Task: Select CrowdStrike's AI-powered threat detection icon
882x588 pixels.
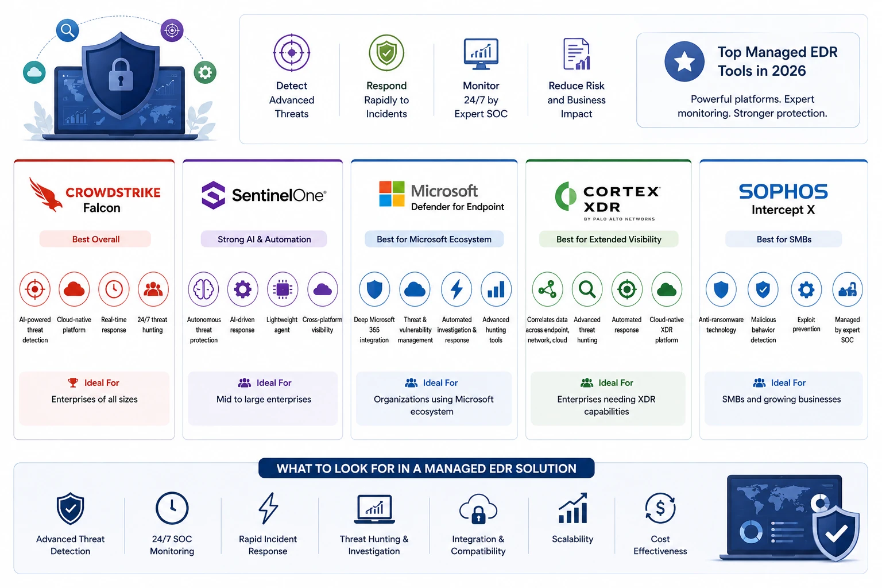Action: [35, 289]
